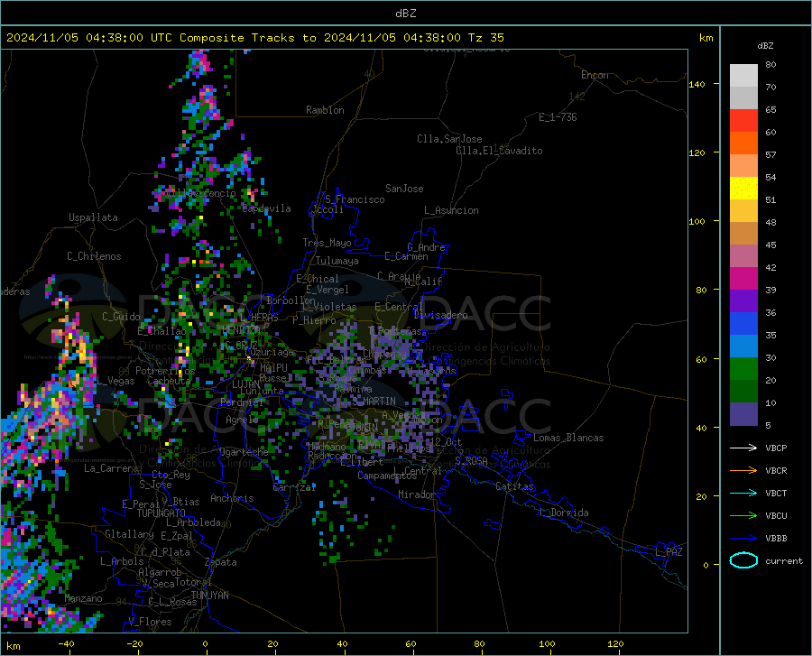Click the blue VBBB arrow legend icon
812x656 pixels.
pos(743,539)
